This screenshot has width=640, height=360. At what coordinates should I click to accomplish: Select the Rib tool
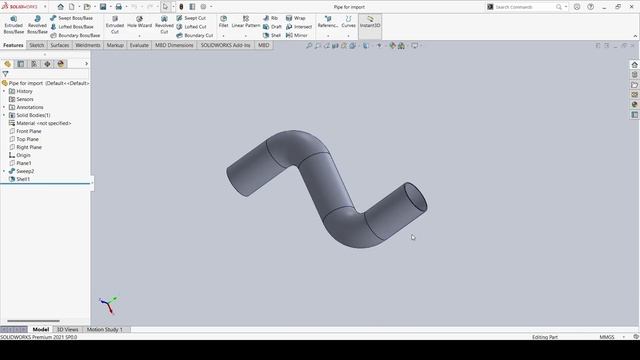pos(270,18)
